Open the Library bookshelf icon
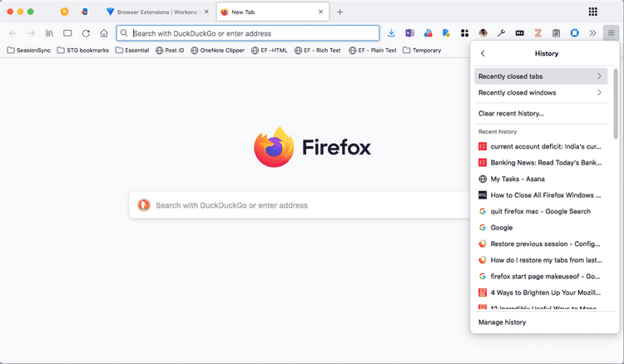The width and height of the screenshot is (624, 364). point(49,33)
